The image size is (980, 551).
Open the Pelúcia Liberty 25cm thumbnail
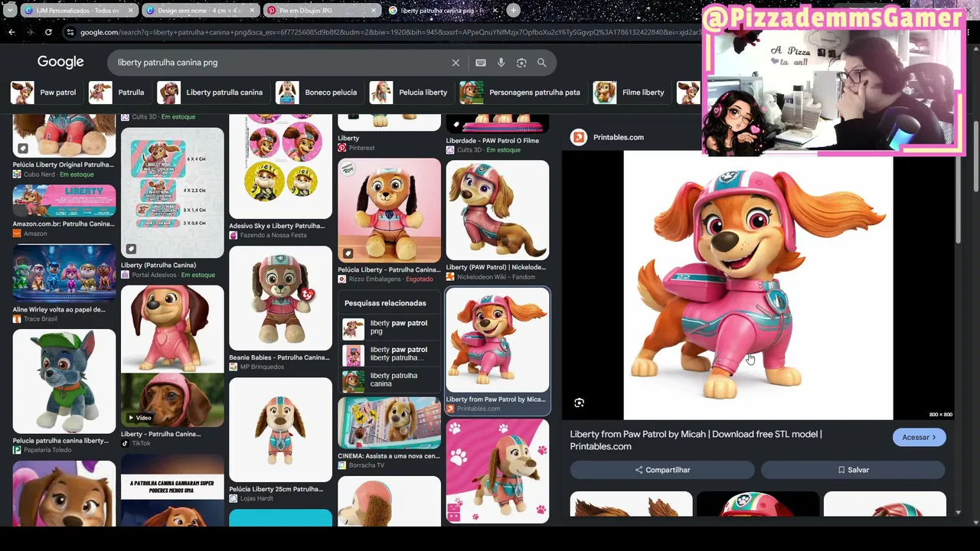tap(281, 429)
